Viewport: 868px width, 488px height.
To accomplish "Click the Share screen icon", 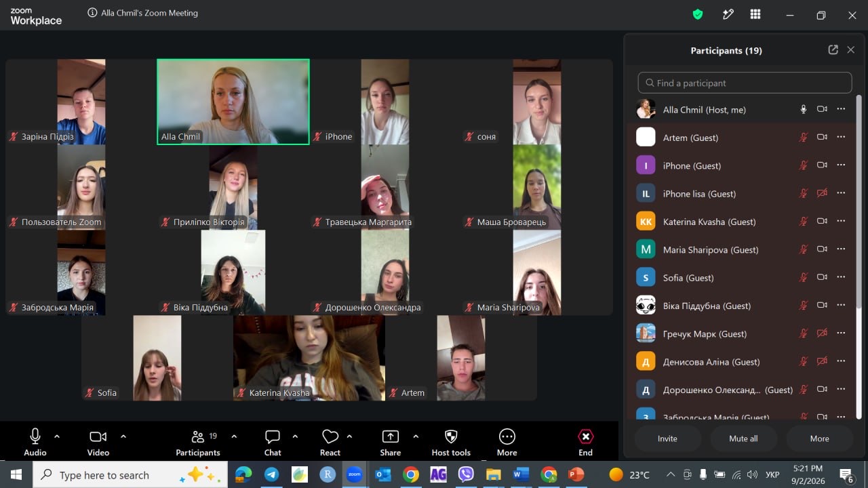I will click(391, 436).
